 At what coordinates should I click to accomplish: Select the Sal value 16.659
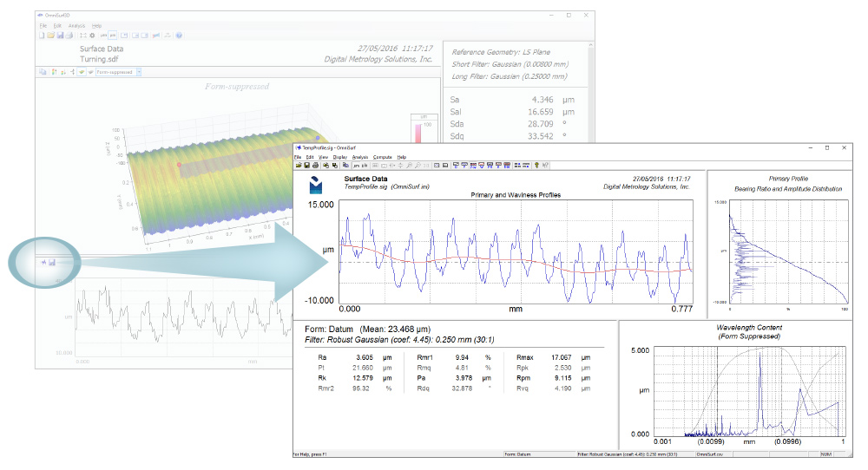tap(540, 112)
